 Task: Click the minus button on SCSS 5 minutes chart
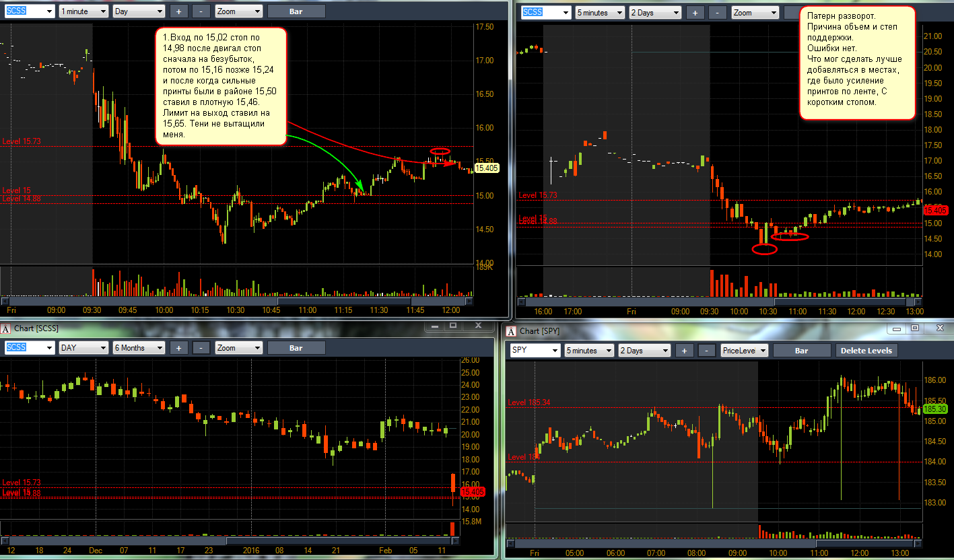(717, 13)
